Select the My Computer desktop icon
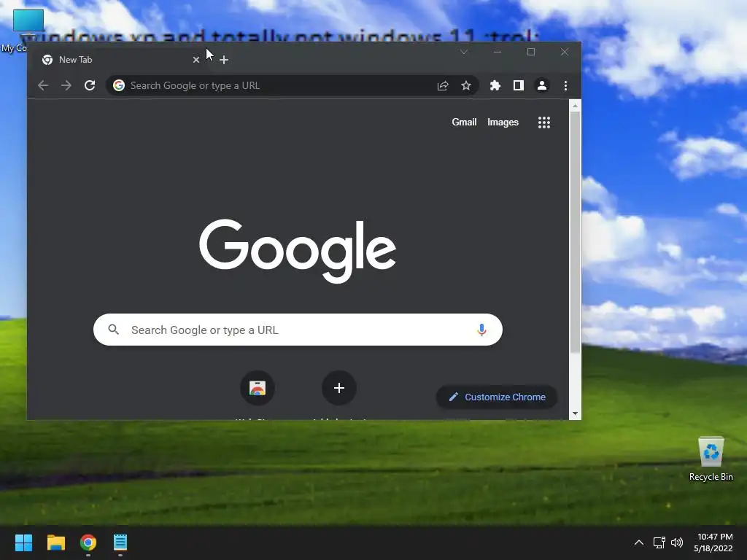 (28, 22)
